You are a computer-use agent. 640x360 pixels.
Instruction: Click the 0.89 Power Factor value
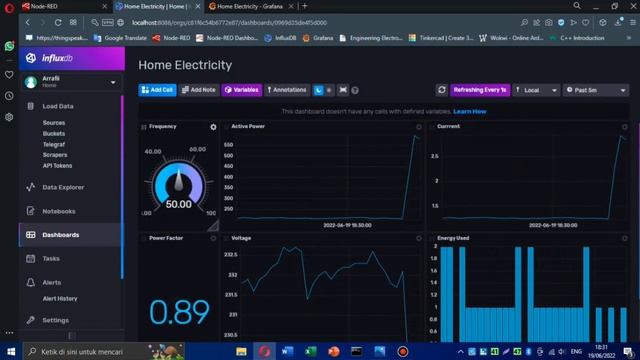pyautogui.click(x=179, y=312)
